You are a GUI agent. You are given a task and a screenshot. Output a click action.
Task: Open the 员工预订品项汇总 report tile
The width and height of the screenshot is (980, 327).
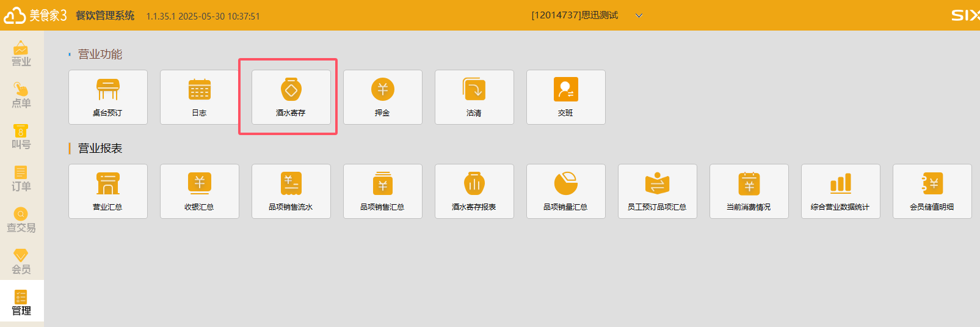point(658,191)
